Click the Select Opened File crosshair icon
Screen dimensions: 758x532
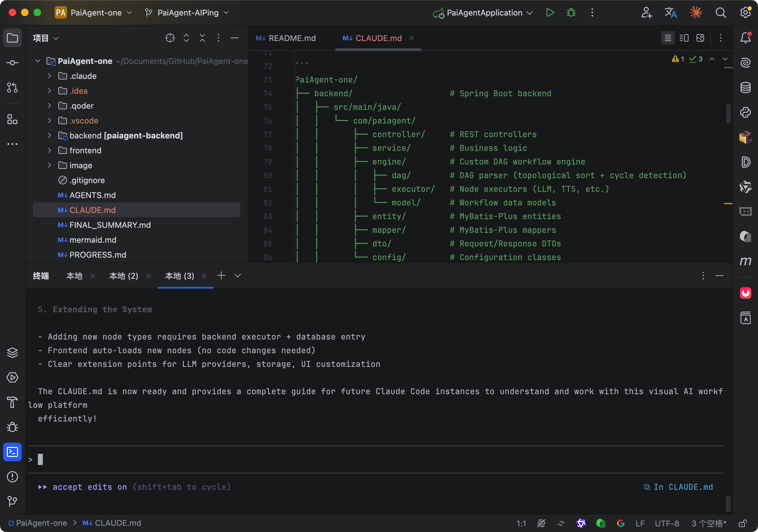(x=170, y=38)
